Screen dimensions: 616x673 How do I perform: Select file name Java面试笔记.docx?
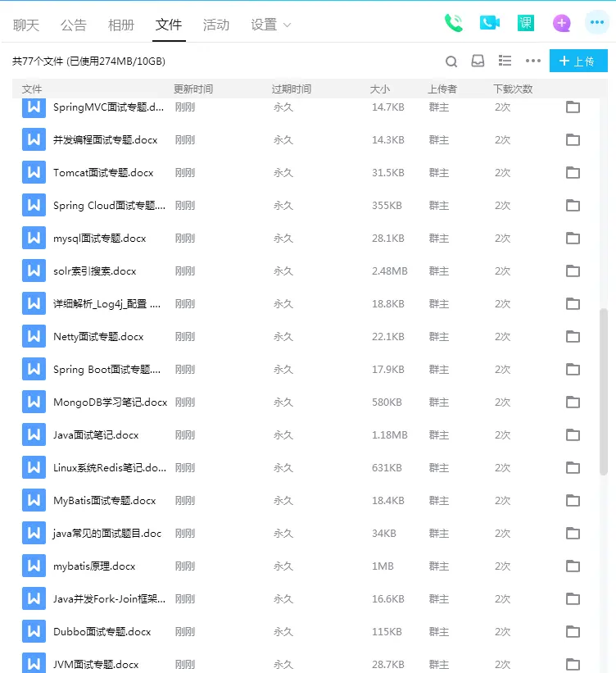pos(96,435)
